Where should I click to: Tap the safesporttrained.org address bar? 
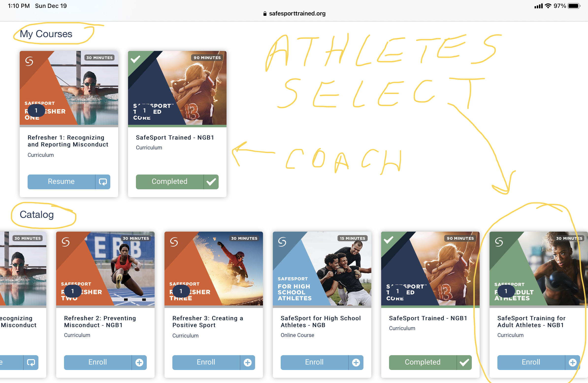[x=294, y=14]
